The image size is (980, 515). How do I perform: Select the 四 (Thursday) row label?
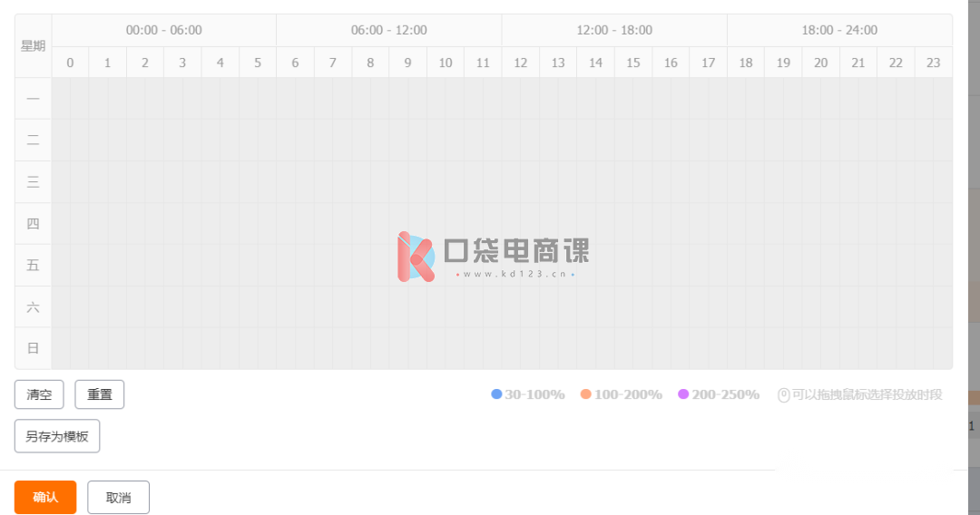[34, 223]
